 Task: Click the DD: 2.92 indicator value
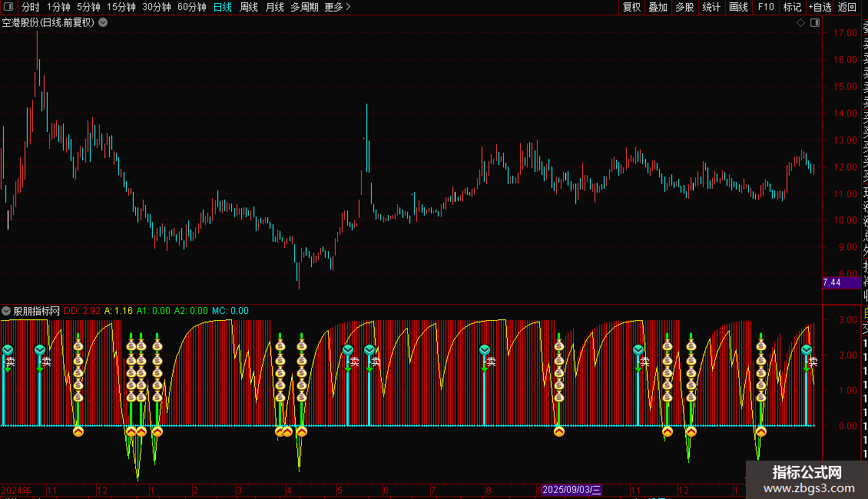pyautogui.click(x=82, y=311)
